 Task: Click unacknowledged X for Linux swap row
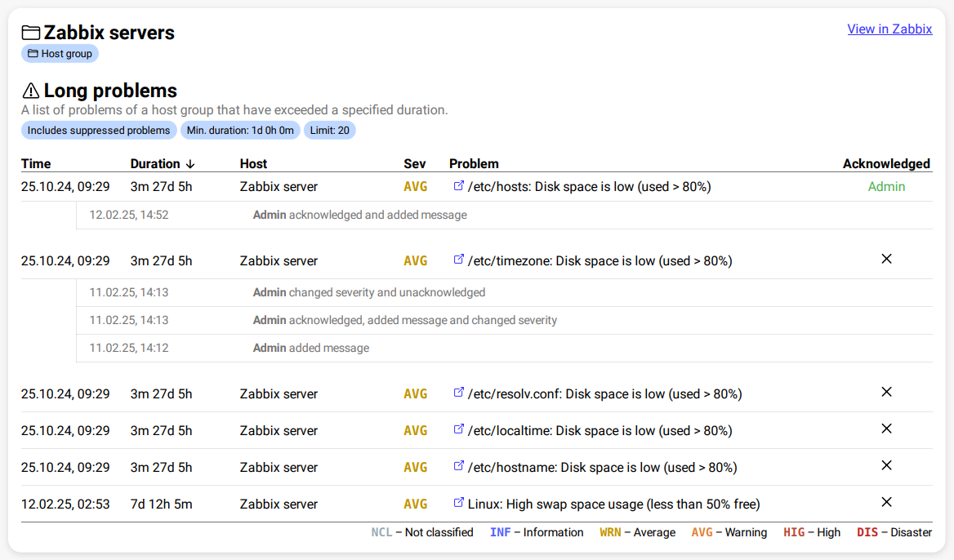pos(886,502)
